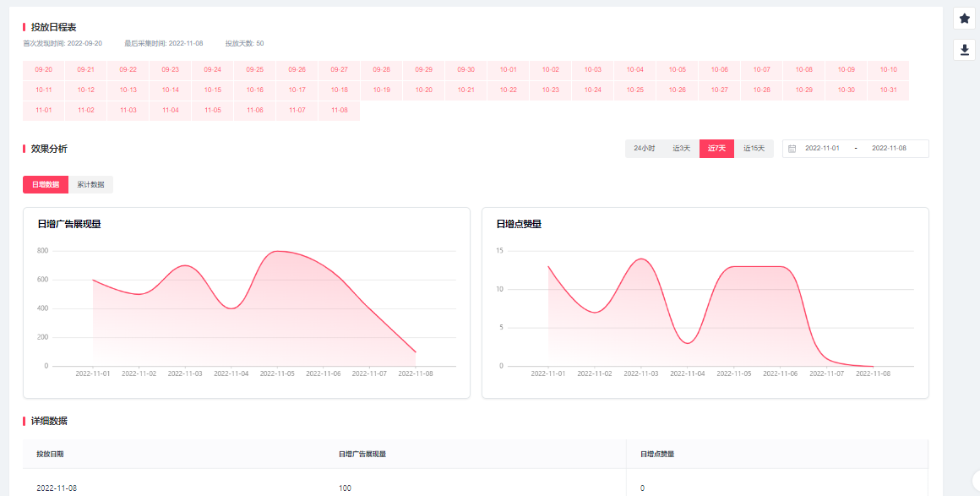
Task: Click the end date field 2022-11-08
Action: (x=889, y=149)
